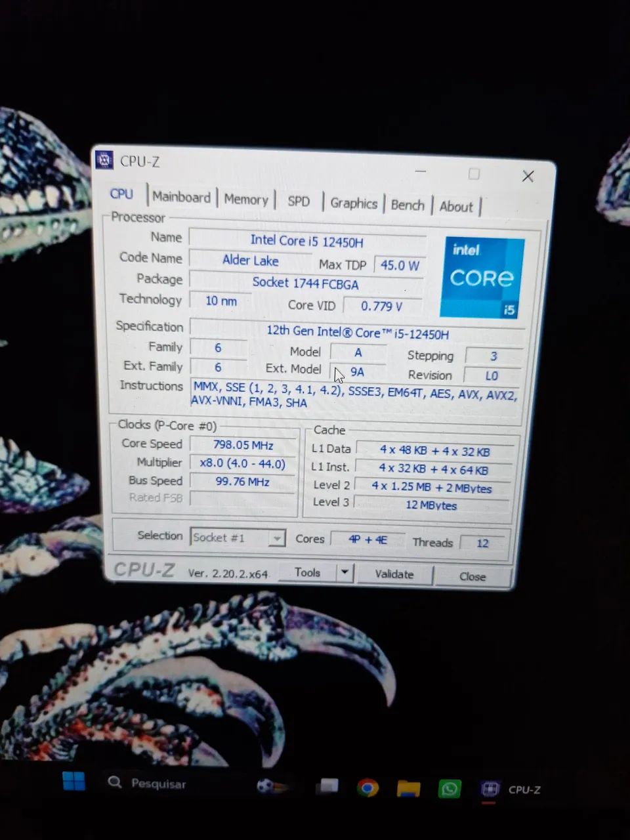Click the Technology value 10 nm
This screenshot has height=840, width=630.
click(220, 301)
